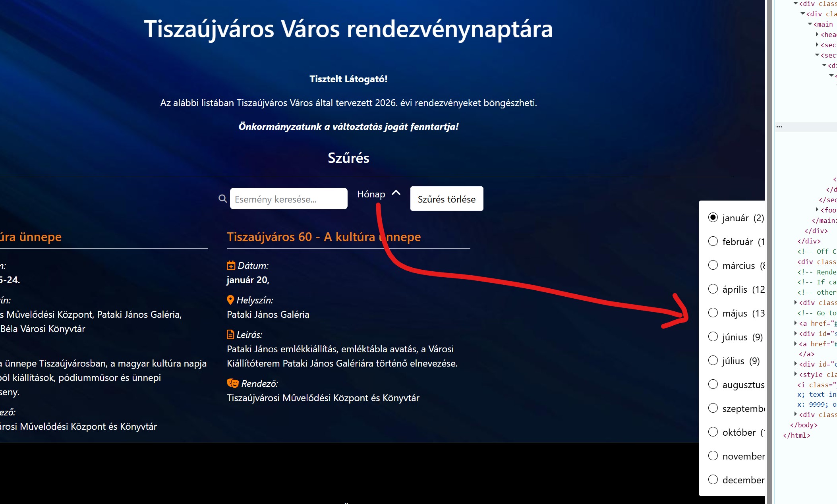Screen dimensions: 837x504
Task: Click the document icon beside Leírás
Action: 230,334
